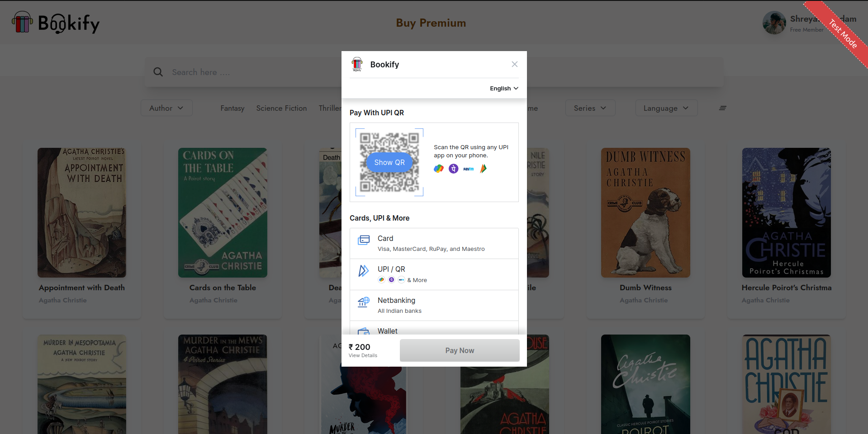
Task: Select the Card payment option
Action: 434,243
